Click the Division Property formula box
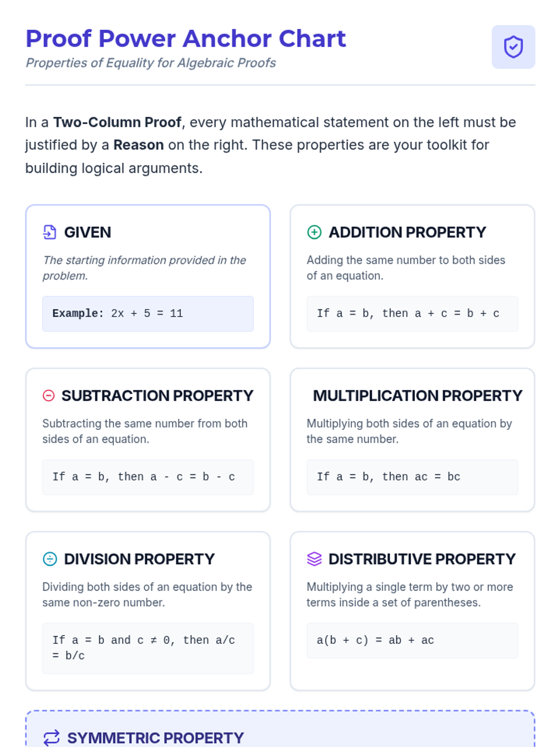This screenshot has width=560, height=747. [x=148, y=648]
